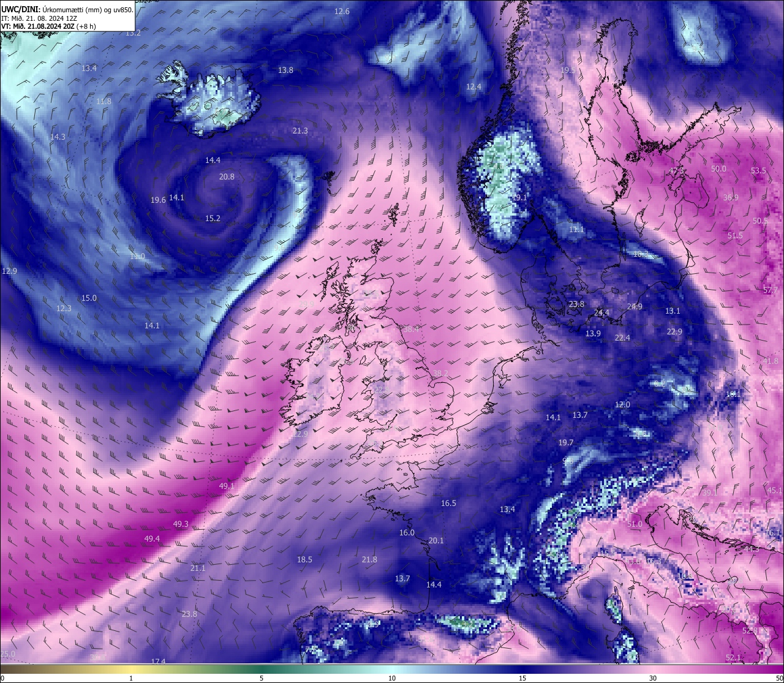
Task: Select the 21.8 value in the Bay of Biscay
Action: pyautogui.click(x=369, y=560)
